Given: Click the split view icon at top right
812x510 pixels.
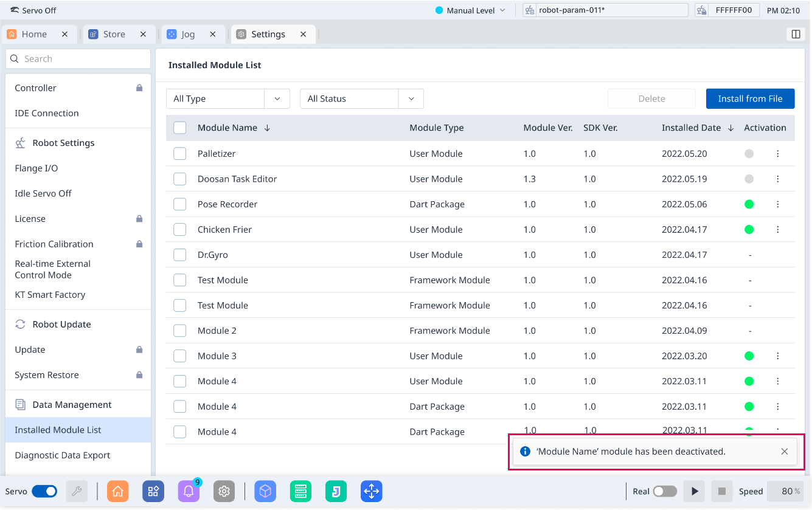Looking at the screenshot, I should click(795, 34).
